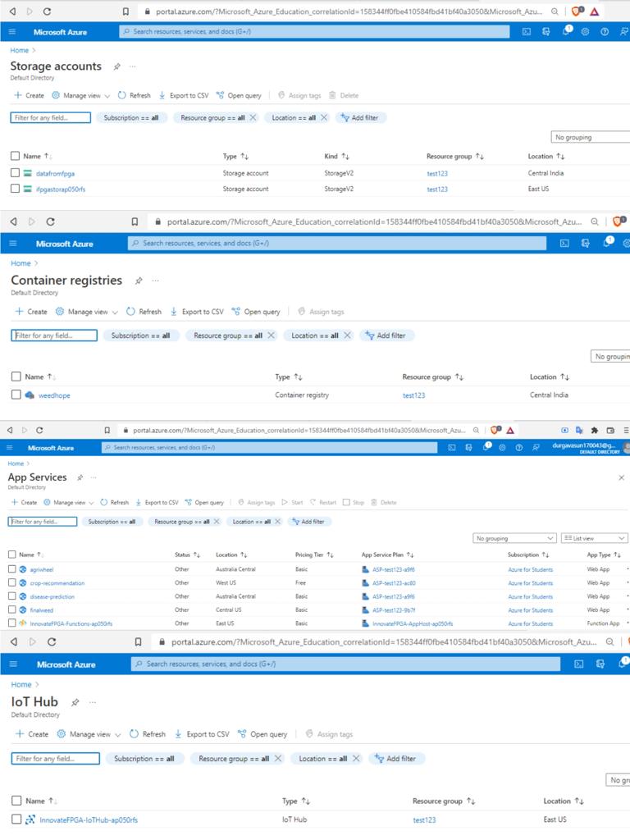The image size is (630, 840).
Task: Tick checkbox for ifpgastorap050rfs storage account
Action: pyautogui.click(x=15, y=189)
